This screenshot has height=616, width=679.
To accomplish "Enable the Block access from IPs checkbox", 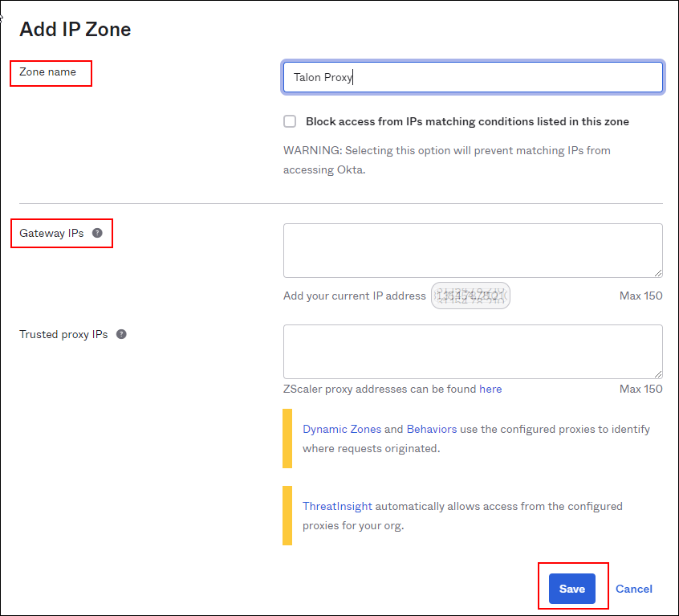I will [x=290, y=121].
